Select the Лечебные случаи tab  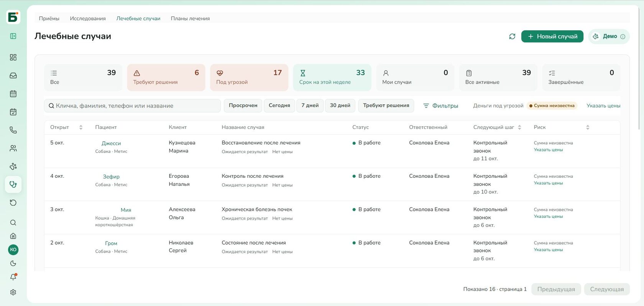point(138,18)
